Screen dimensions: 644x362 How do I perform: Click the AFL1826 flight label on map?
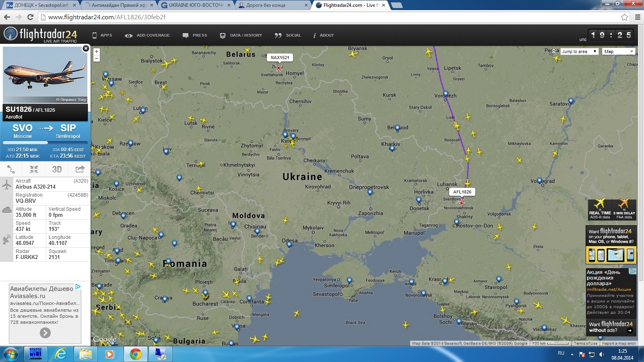point(462,192)
